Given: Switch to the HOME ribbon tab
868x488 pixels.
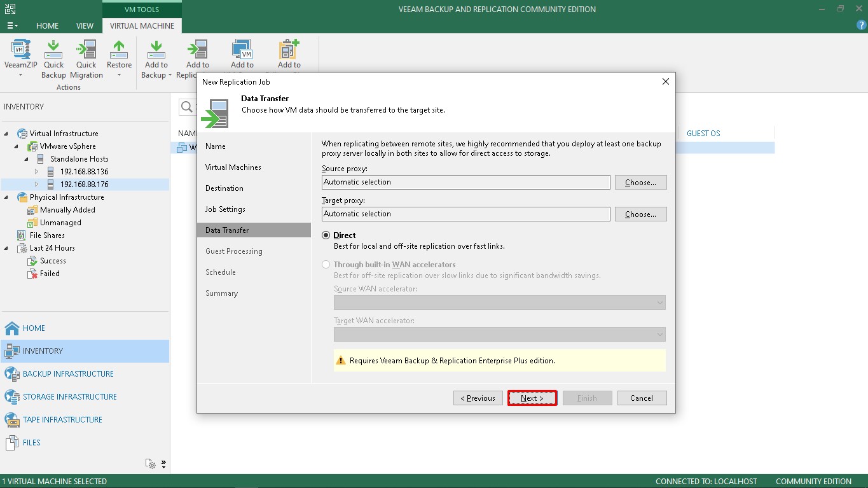Looking at the screenshot, I should click(x=47, y=26).
